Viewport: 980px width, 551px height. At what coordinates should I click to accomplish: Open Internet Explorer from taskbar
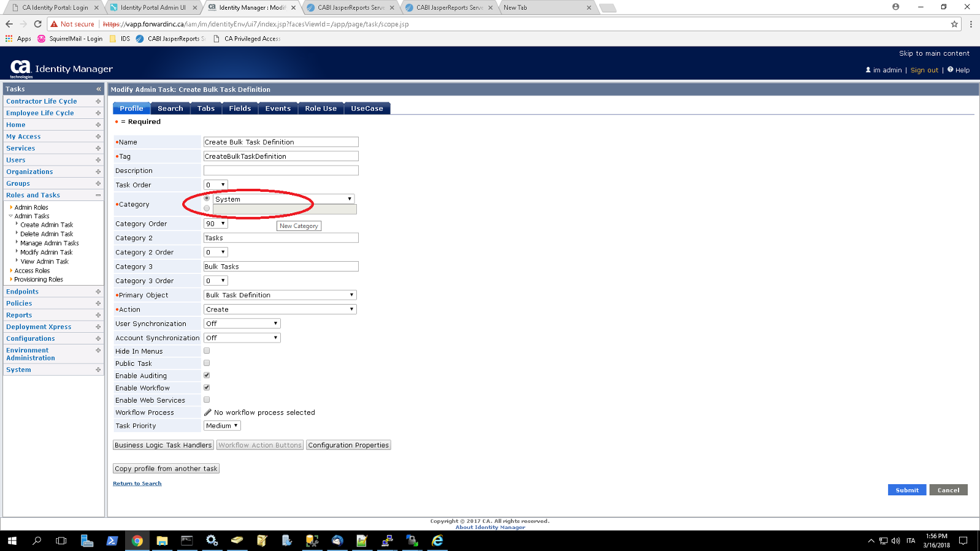[x=437, y=541]
